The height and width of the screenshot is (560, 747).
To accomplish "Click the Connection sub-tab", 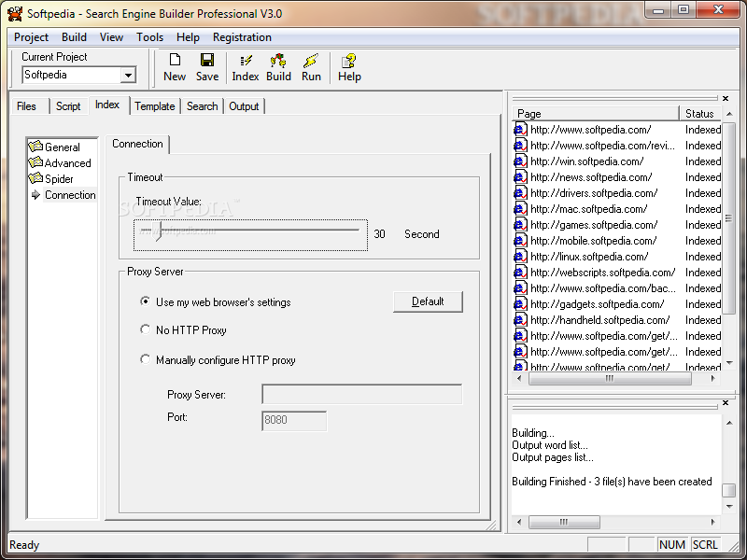I will (x=137, y=144).
